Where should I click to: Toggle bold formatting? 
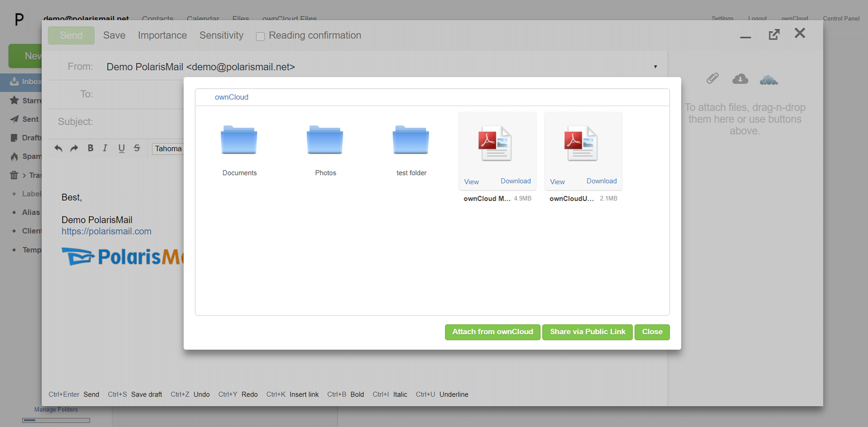pyautogui.click(x=90, y=148)
